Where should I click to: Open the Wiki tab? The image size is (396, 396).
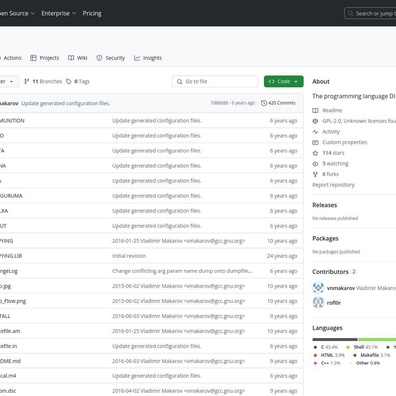point(78,58)
